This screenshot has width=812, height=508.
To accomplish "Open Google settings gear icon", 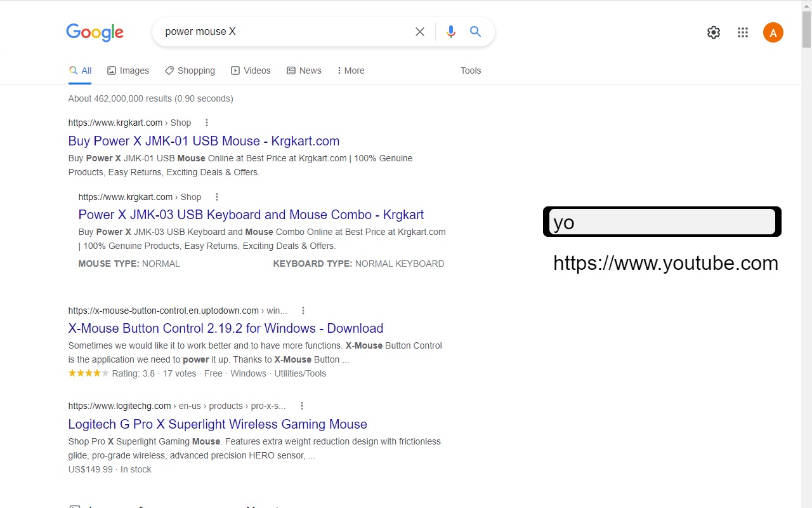I will coord(714,32).
